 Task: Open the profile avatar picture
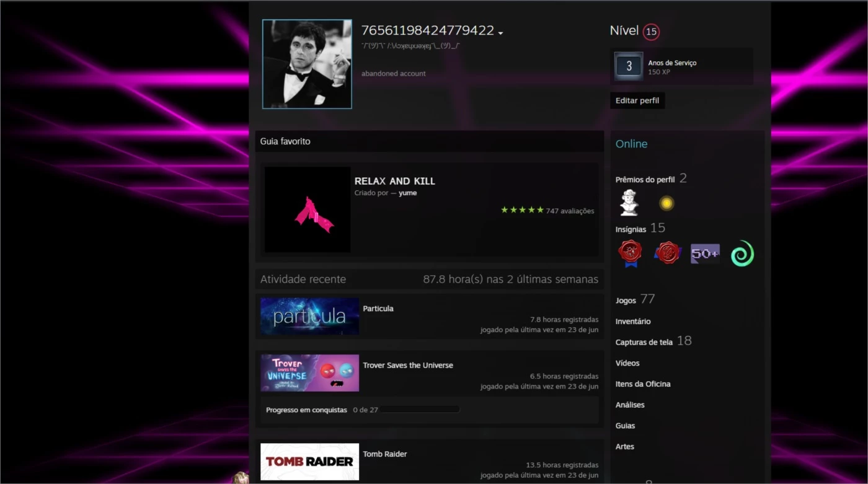pyautogui.click(x=307, y=64)
